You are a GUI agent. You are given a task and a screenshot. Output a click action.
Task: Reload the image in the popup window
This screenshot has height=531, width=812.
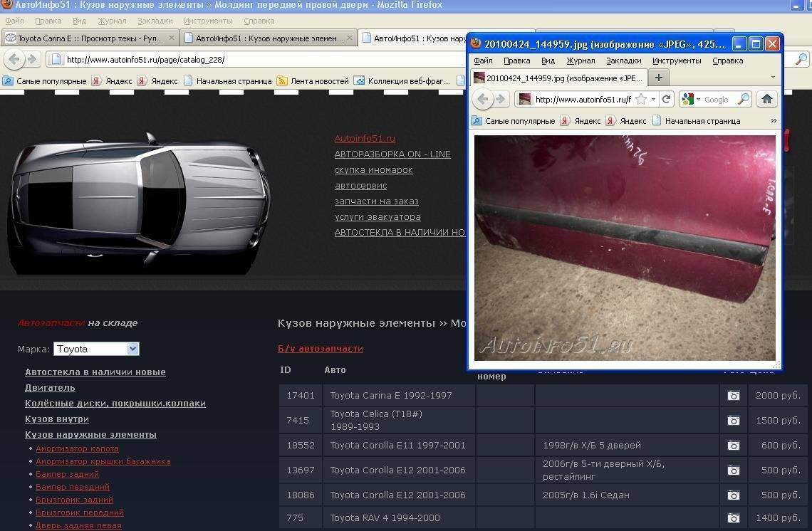coord(667,100)
